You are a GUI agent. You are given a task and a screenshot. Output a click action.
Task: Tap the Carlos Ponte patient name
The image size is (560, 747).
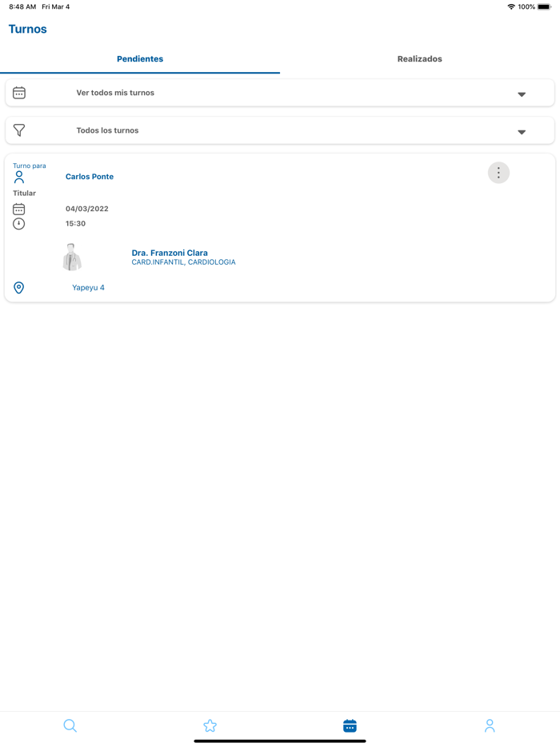(x=89, y=176)
